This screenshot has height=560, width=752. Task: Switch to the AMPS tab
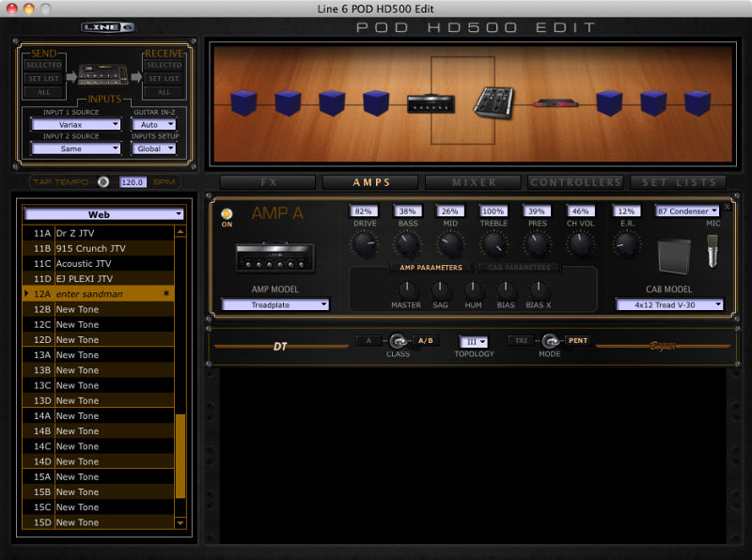370,182
